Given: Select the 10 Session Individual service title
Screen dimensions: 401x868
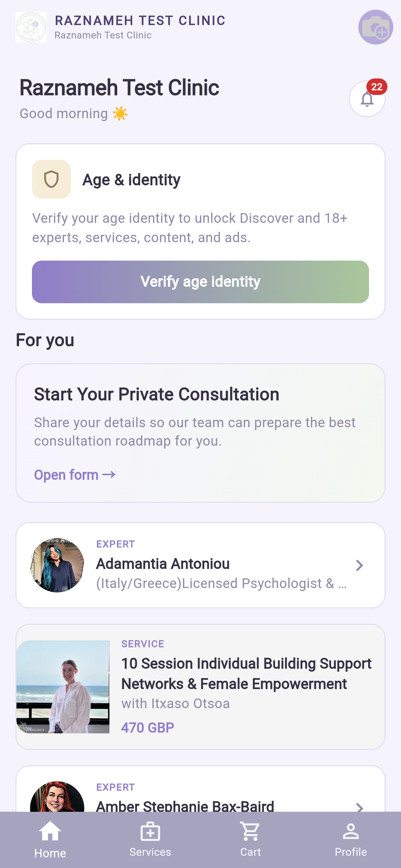Looking at the screenshot, I should pos(246,674).
